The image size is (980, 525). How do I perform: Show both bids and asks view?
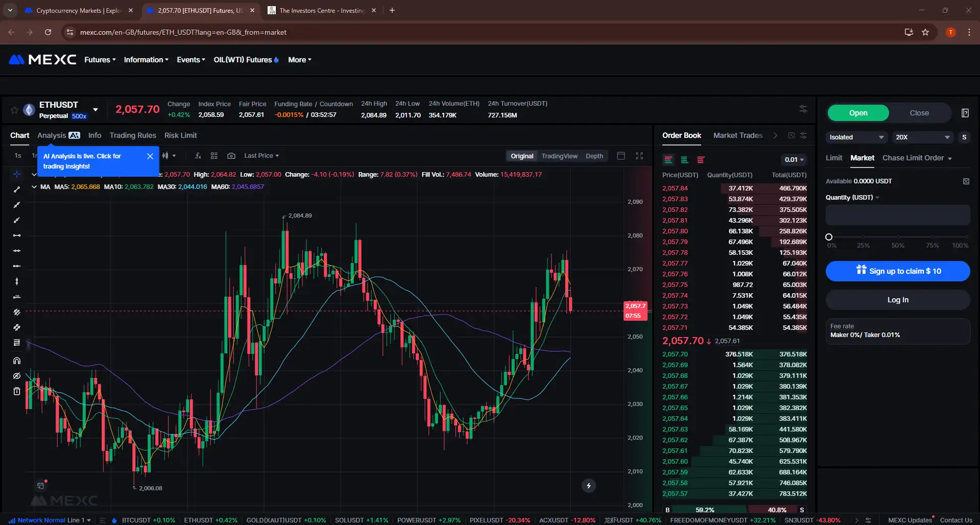668,160
